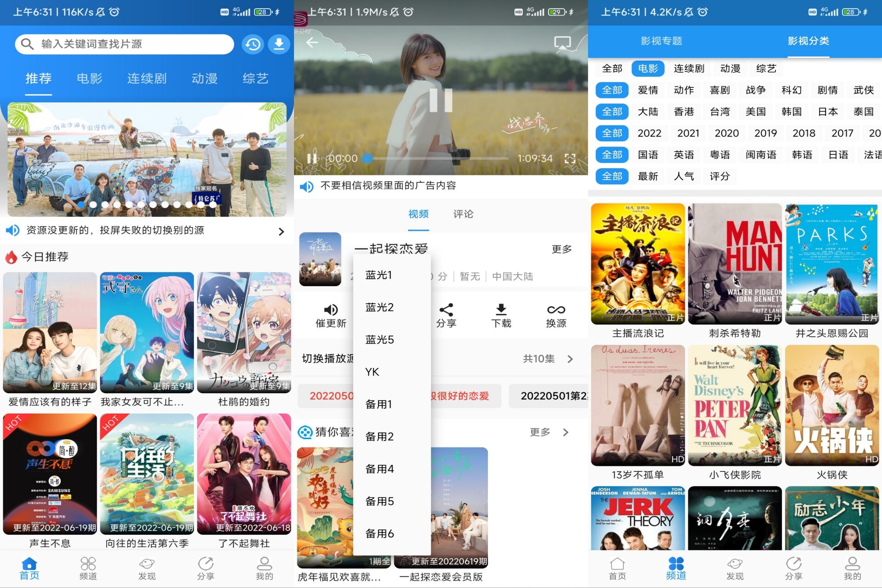
Task: Open the download manager icon beside search bar
Action: (x=279, y=44)
